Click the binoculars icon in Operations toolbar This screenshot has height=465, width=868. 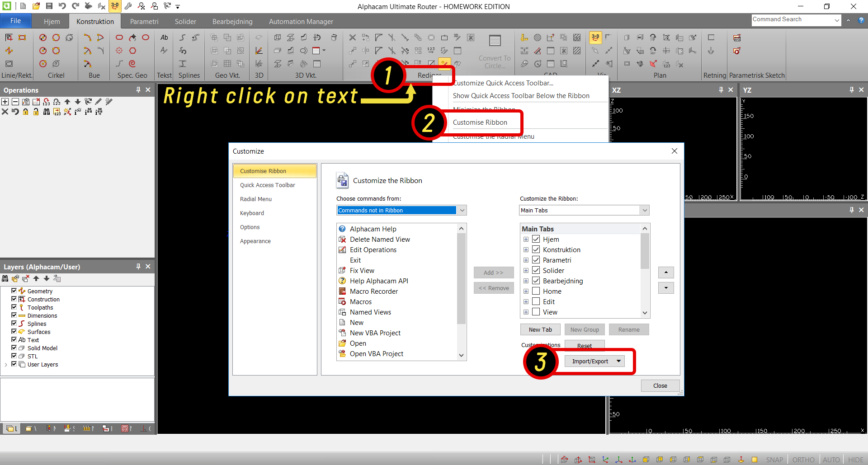47,112
